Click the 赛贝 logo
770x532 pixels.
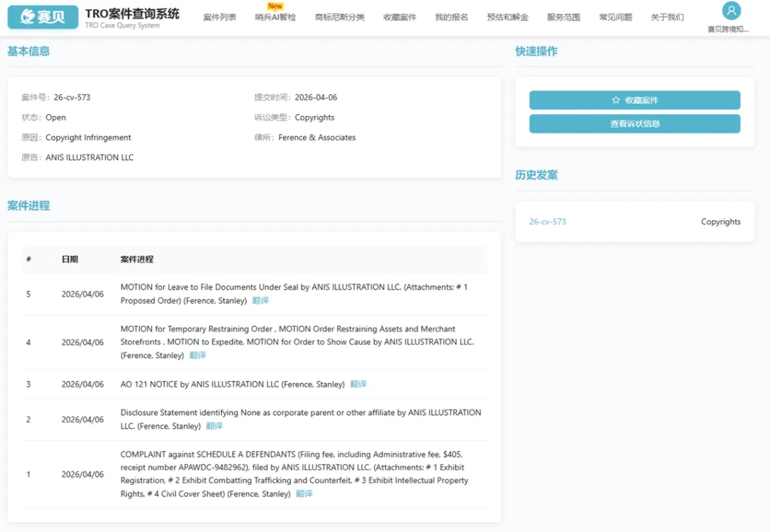(43, 17)
